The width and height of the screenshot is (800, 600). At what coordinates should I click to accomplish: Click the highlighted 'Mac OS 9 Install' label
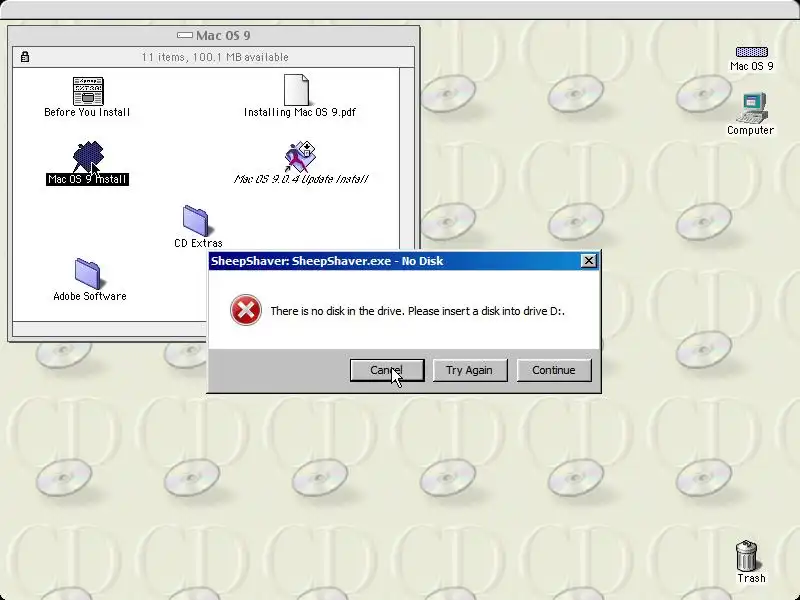tap(87, 179)
